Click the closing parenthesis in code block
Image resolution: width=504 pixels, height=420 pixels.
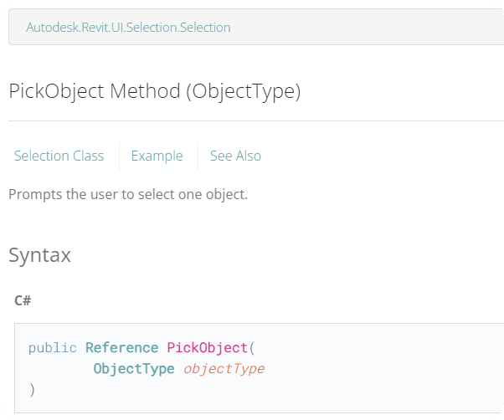[32, 390]
